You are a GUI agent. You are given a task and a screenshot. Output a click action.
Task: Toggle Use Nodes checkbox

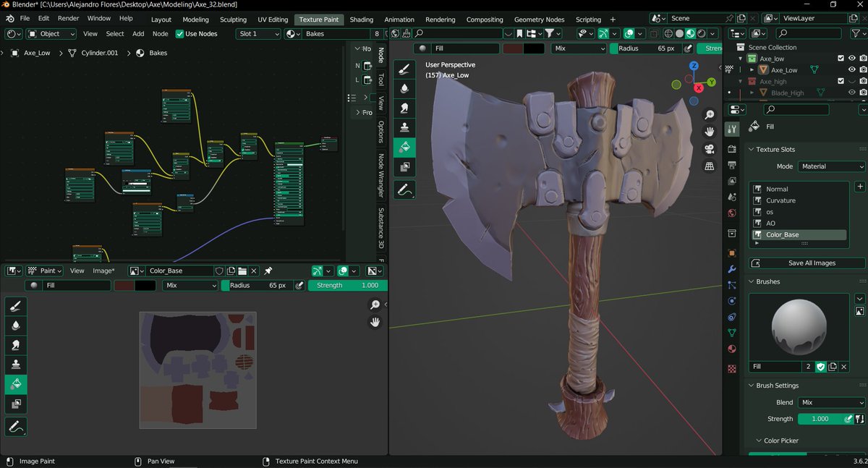(180, 33)
